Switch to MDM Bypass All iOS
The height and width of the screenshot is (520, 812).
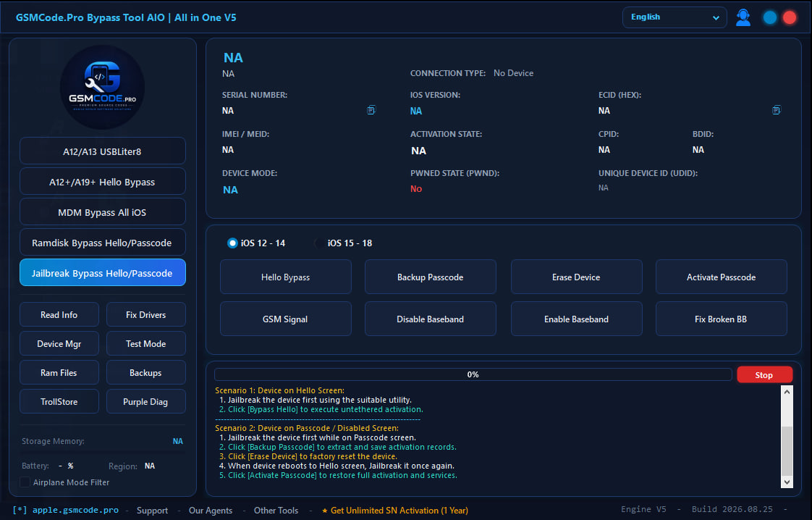point(103,212)
